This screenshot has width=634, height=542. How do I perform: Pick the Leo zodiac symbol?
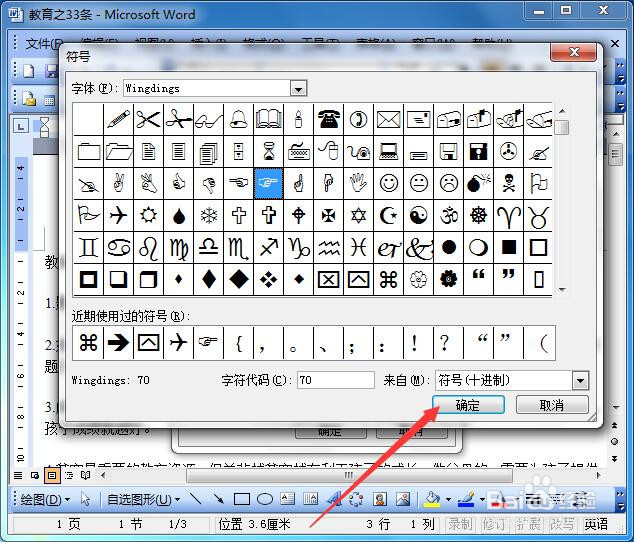click(148, 247)
